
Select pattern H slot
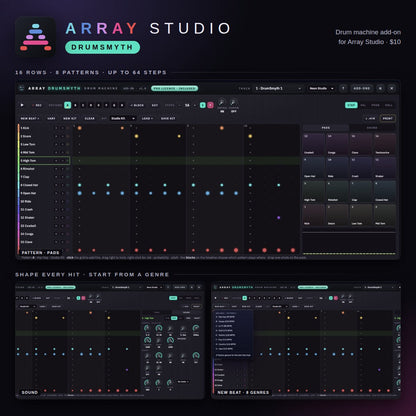(x=122, y=105)
